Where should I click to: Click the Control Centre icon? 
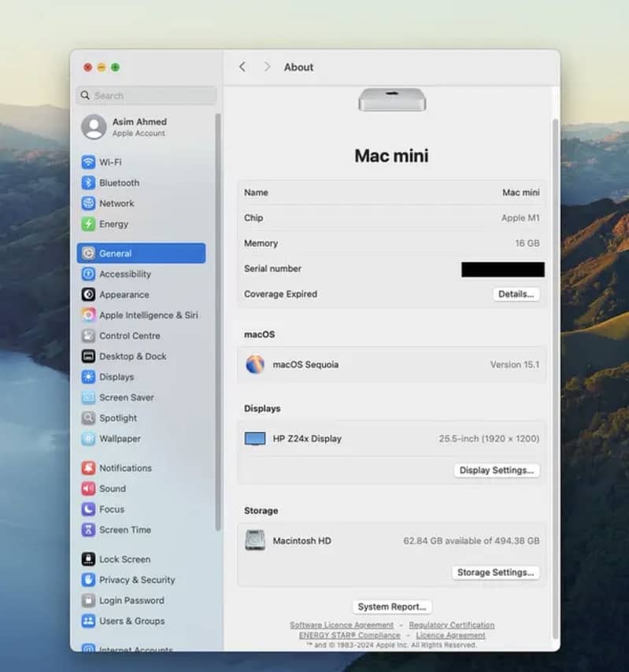(x=88, y=335)
